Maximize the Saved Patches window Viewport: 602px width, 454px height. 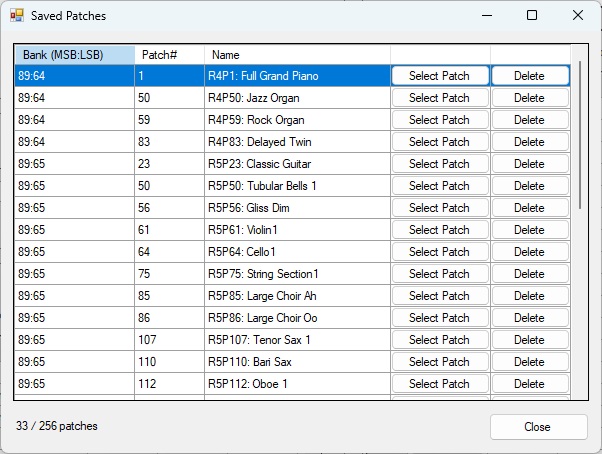(532, 15)
